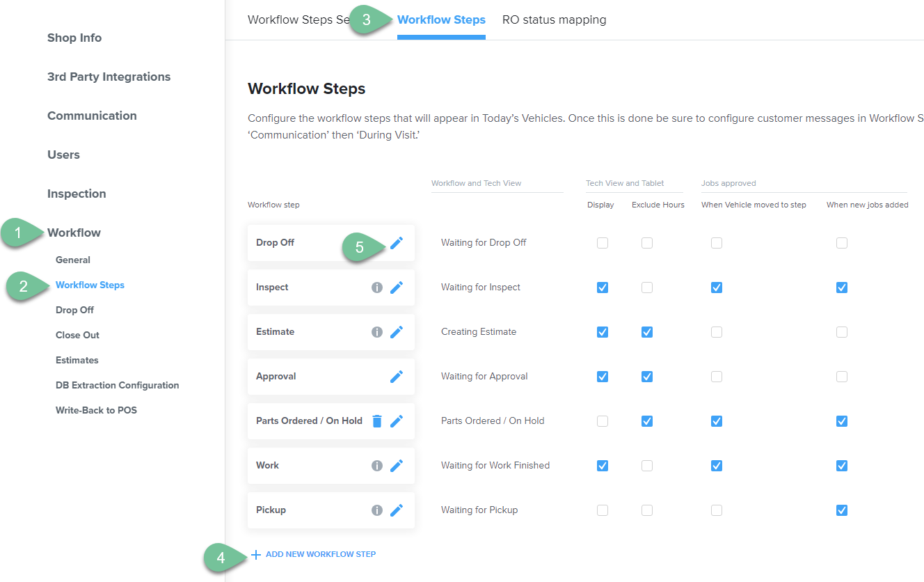Uncheck Exclude Hours for Estimate
Screen dimensions: 924x582
(647, 332)
